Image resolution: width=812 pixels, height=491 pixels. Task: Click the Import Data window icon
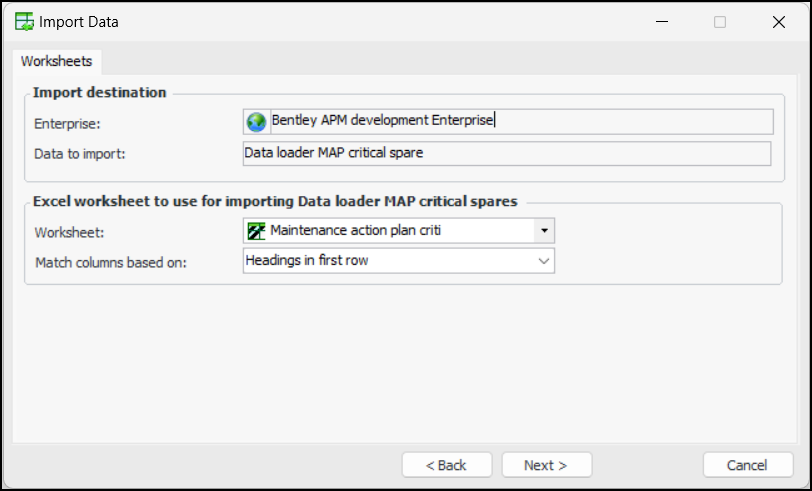tap(24, 22)
